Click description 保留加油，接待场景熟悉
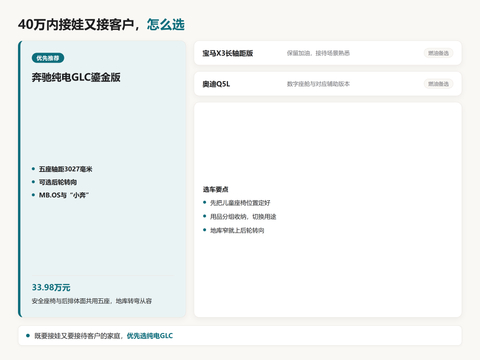480x360 pixels. (x=318, y=53)
